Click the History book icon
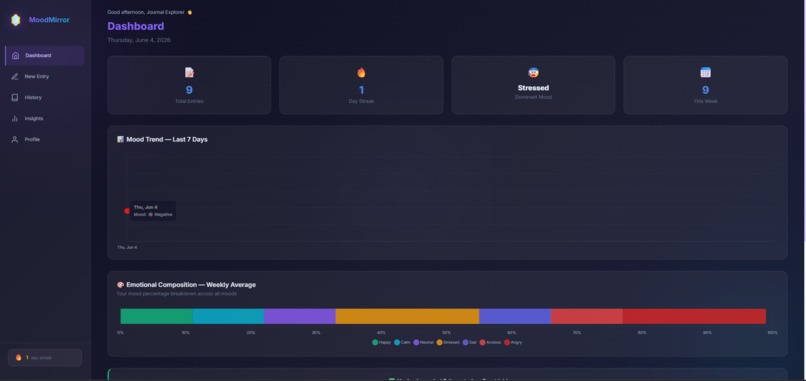The image size is (806, 381). 15,98
